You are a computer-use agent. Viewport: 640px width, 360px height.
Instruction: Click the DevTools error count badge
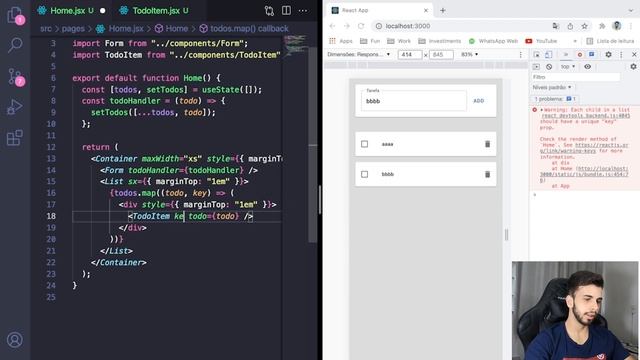pyautogui.click(x=580, y=55)
